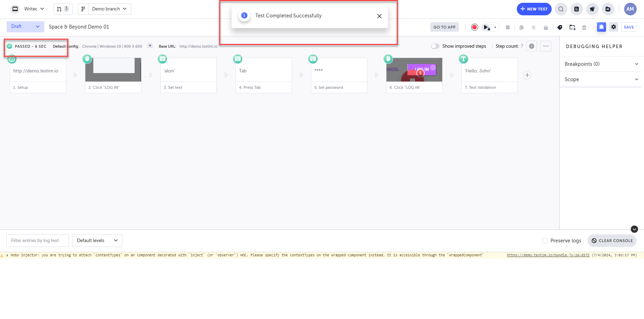Change the Draft status dropdown

pyautogui.click(x=25, y=26)
